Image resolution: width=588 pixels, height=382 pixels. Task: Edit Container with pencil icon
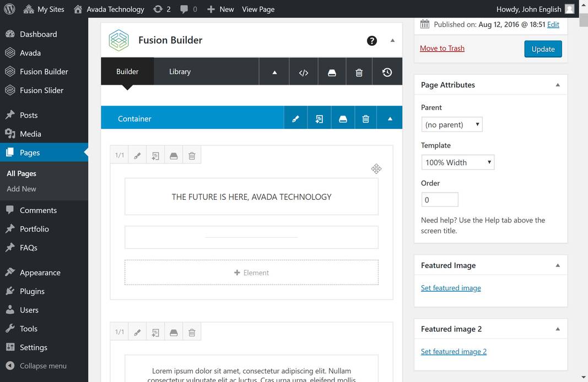[295, 118]
